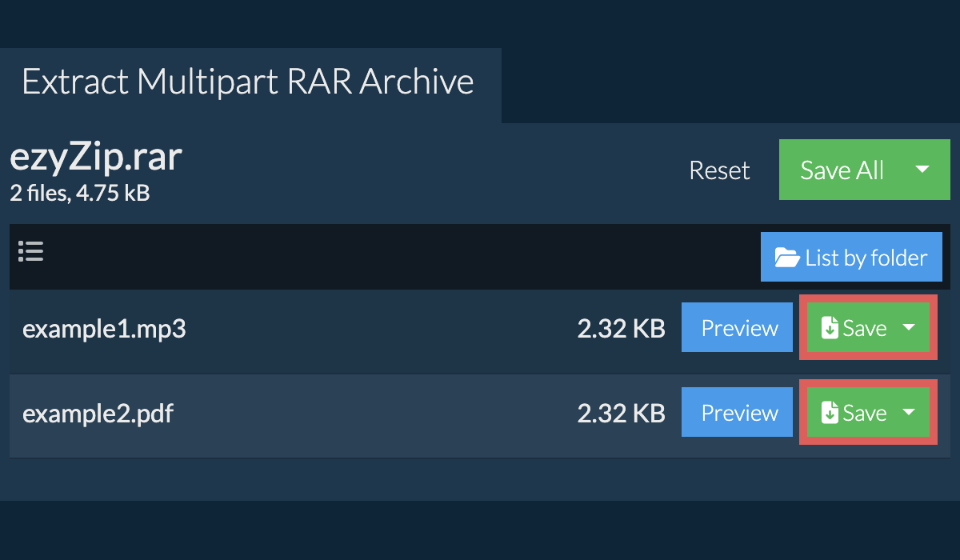Preview the example2.pdf file
The width and height of the screenshot is (960, 560).
739,413
